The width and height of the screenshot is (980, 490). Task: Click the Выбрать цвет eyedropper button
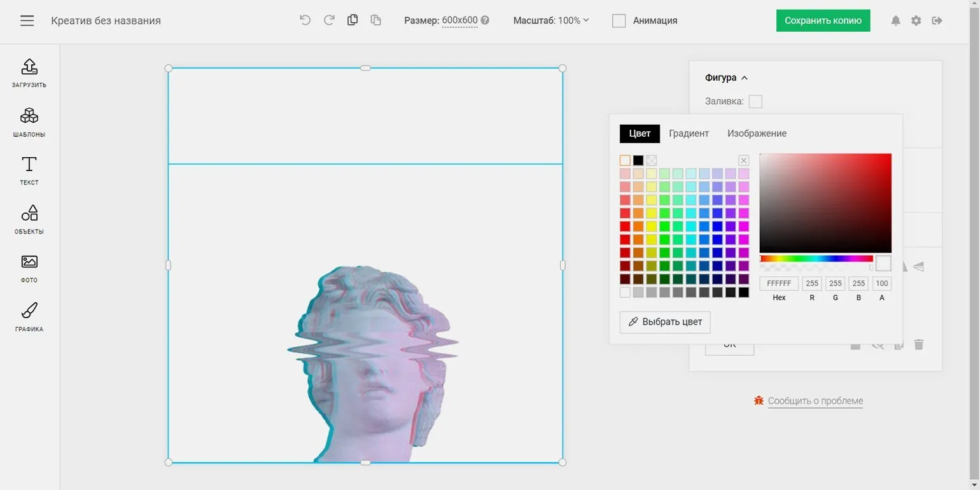coord(665,322)
